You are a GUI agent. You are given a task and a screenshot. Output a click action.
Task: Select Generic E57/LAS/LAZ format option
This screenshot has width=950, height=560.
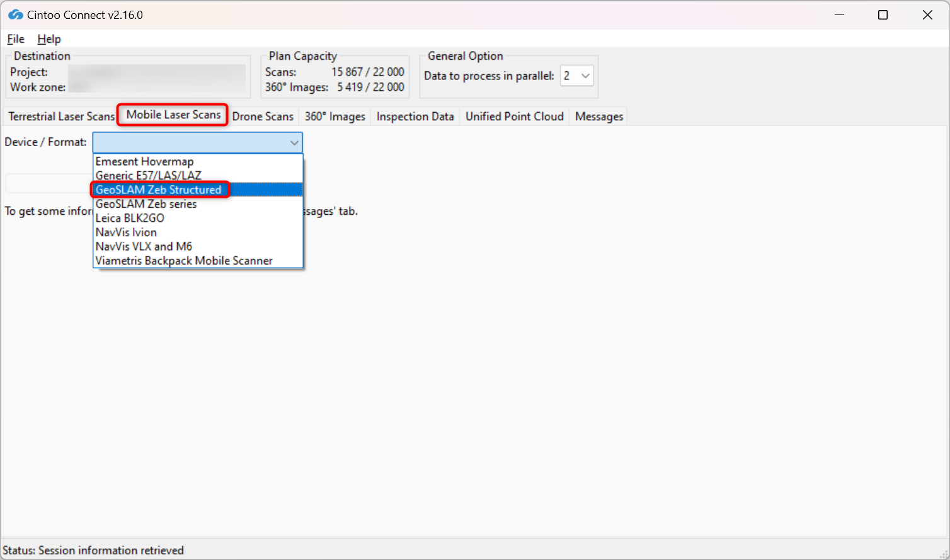[x=198, y=176]
